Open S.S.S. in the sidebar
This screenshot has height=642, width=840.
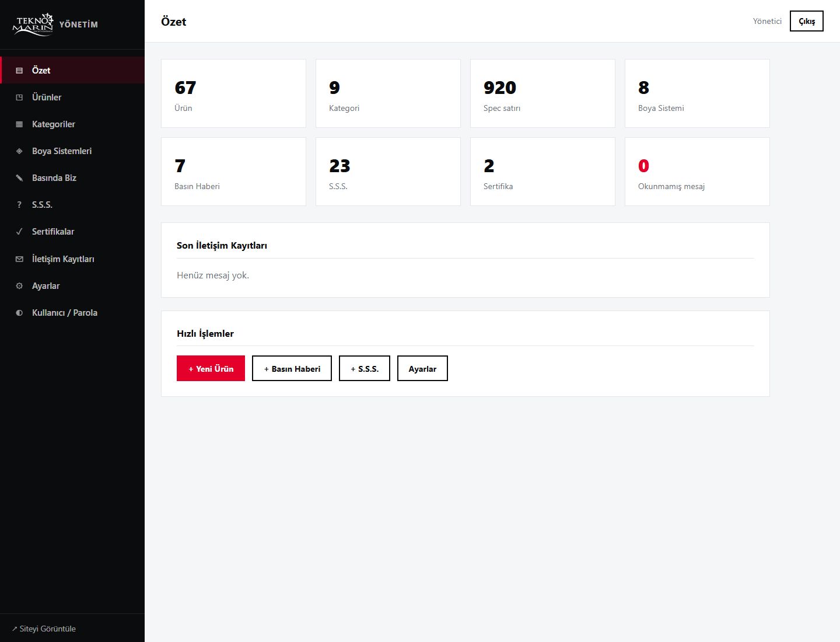tap(72, 204)
